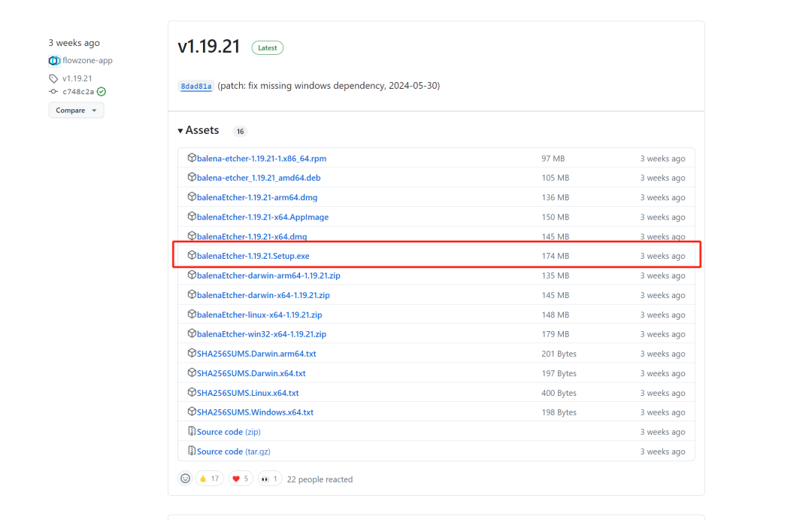Click the 97 MB size of rpm file
Viewport: 812px width, 520px height.
coord(553,159)
